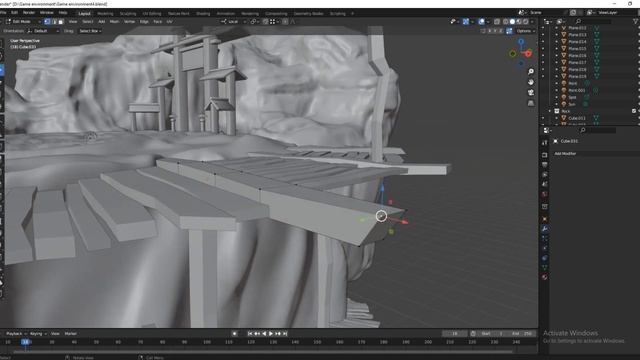Toggle show gizmo icon
Viewport: 640px width, 360px height.
[x=466, y=22]
